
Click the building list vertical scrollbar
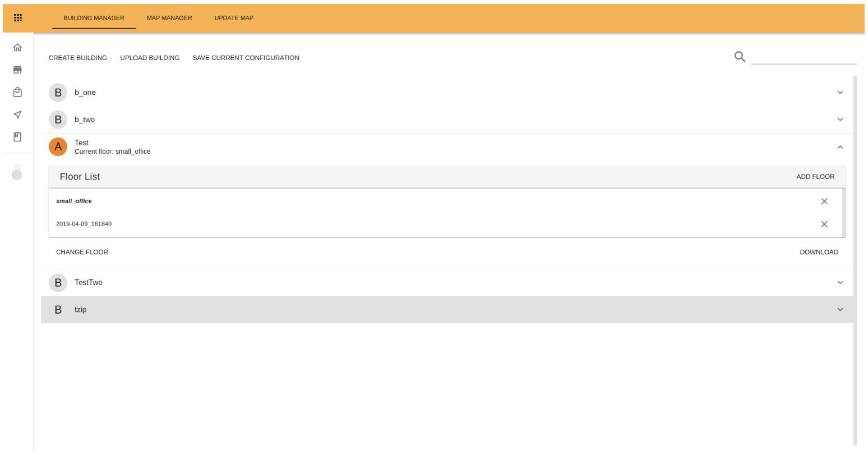855,260
